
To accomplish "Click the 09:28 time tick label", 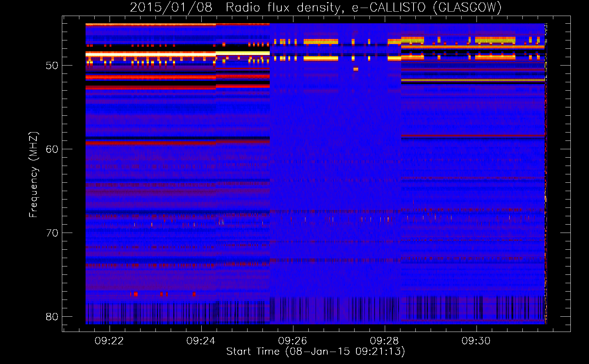I will coord(384,341).
